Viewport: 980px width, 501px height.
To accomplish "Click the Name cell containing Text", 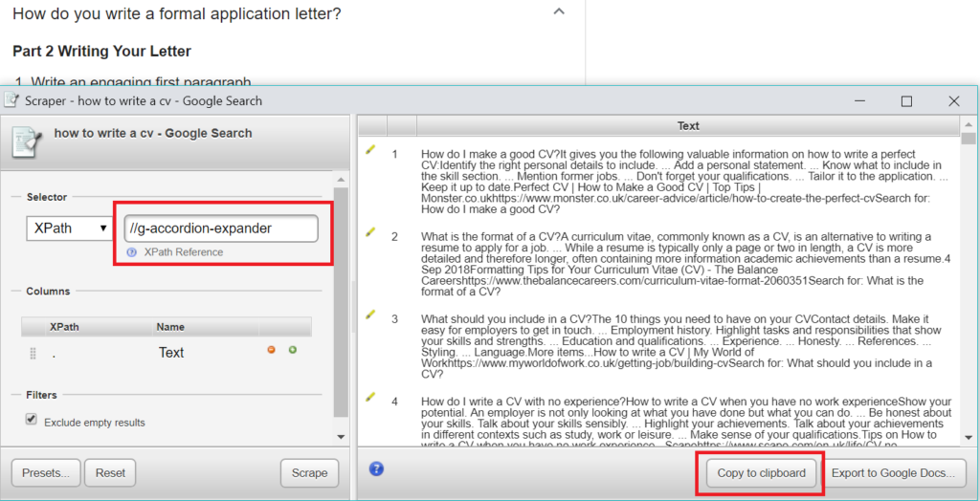I will pyautogui.click(x=171, y=353).
